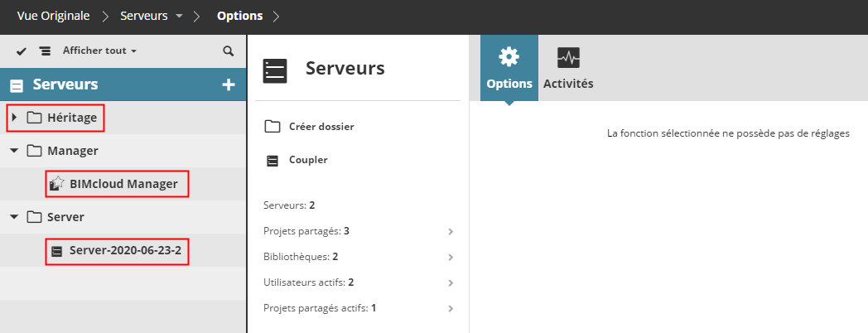Screen dimensions: 868x333
Task: Collapse the Manager folder arrow
Action: [15, 151]
